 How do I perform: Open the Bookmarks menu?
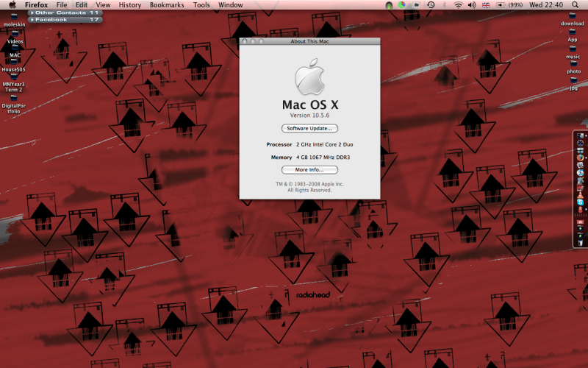(167, 5)
